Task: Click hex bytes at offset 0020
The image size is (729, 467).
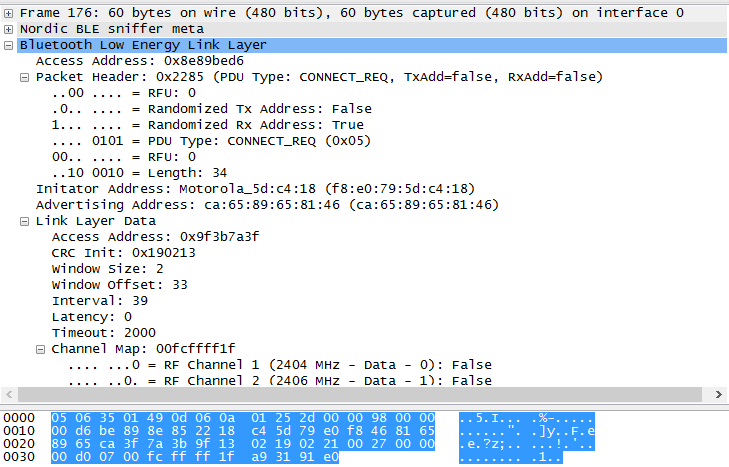Action: click(x=243, y=444)
